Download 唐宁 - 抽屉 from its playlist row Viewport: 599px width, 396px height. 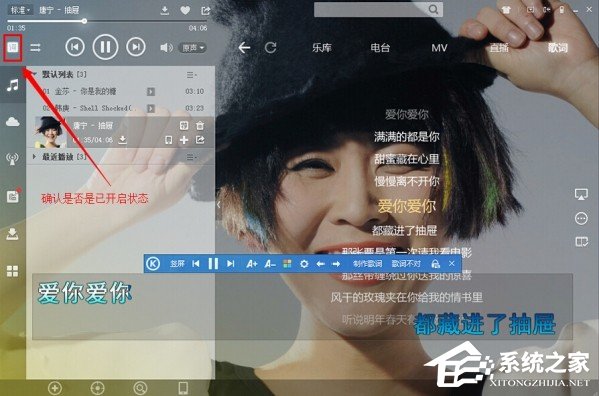(x=122, y=140)
